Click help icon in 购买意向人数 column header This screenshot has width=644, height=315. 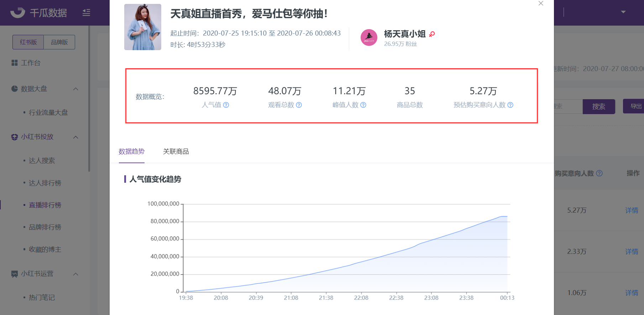tap(599, 173)
